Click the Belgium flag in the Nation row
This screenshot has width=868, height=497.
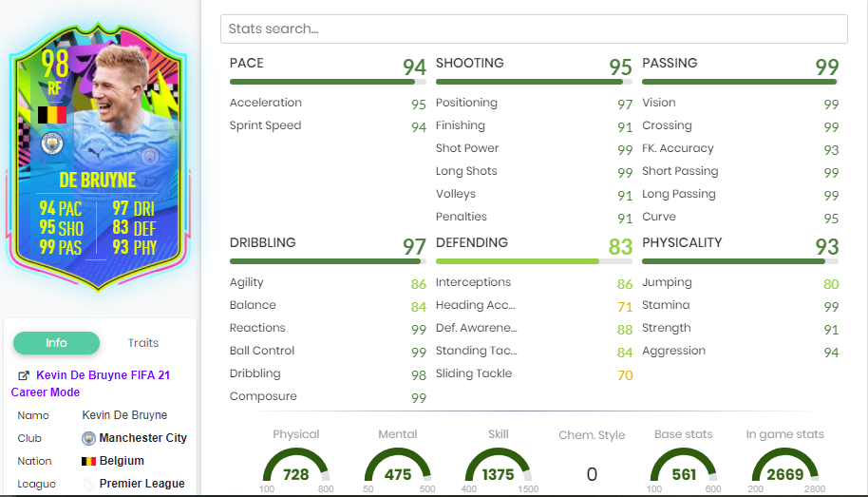coord(89,461)
